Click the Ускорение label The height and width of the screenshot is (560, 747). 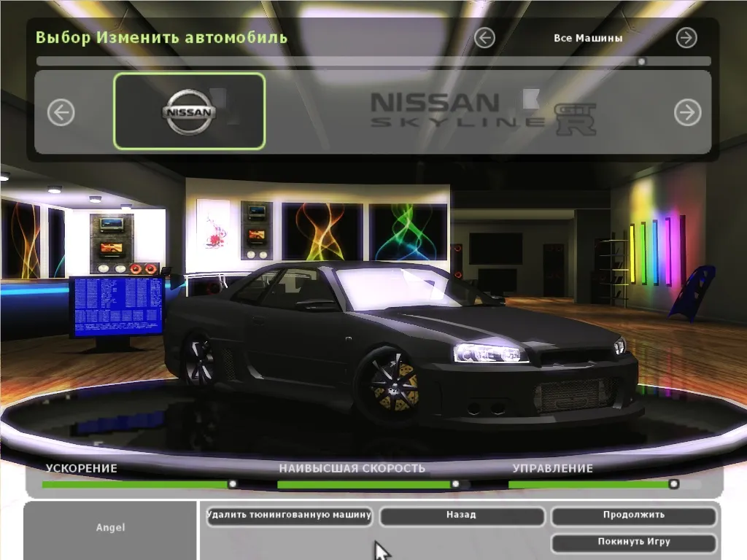[82, 469]
